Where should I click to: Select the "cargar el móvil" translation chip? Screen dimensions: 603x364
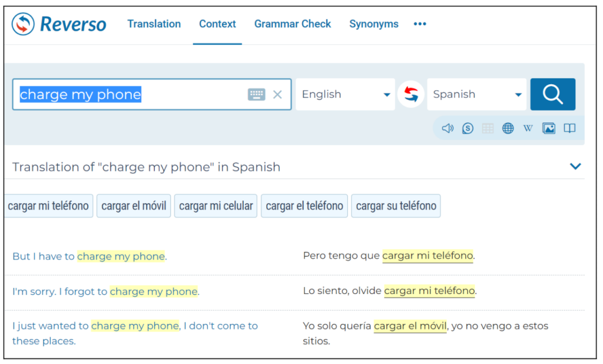[x=134, y=206]
